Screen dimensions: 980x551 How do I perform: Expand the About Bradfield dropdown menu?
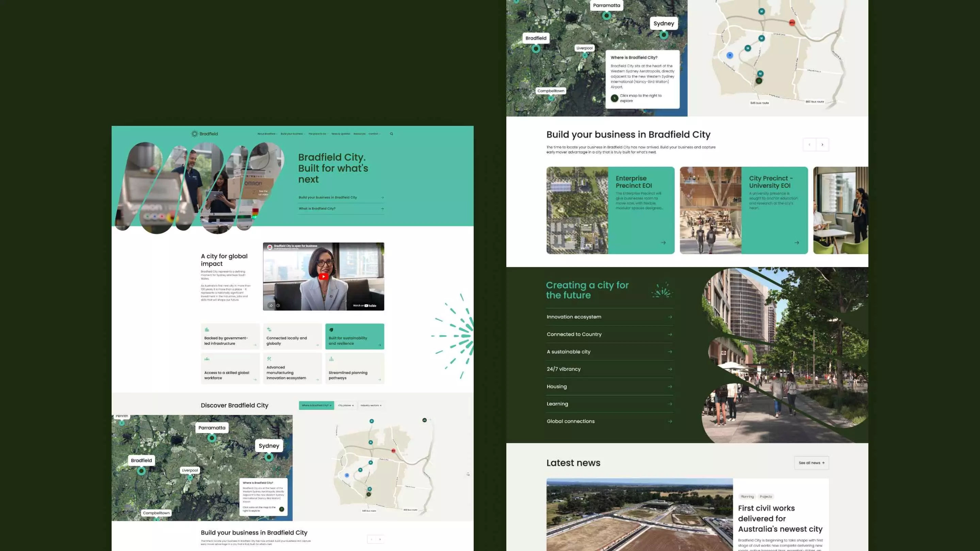pos(267,134)
